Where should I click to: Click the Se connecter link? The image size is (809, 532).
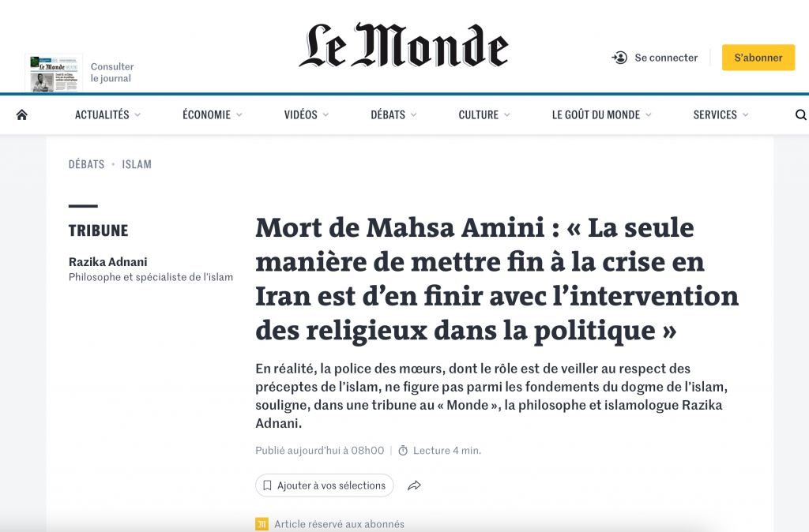click(x=666, y=58)
